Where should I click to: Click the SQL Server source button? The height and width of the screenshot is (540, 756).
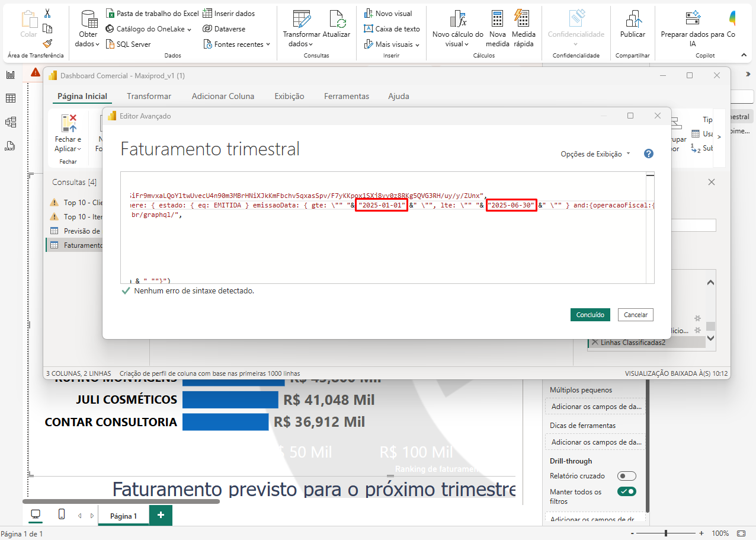click(x=129, y=44)
